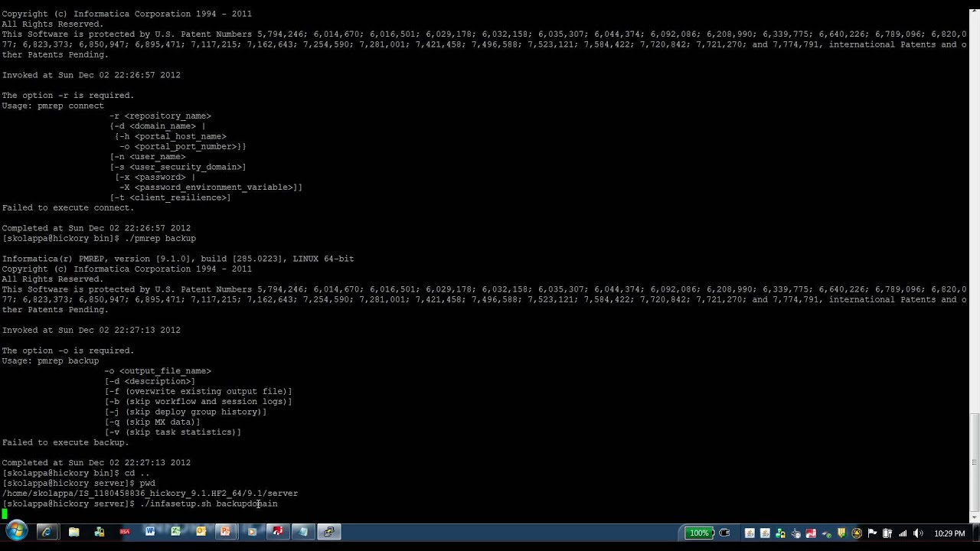Click the yellow shield tray icon
The height and width of the screenshot is (551, 980).
coord(841,533)
